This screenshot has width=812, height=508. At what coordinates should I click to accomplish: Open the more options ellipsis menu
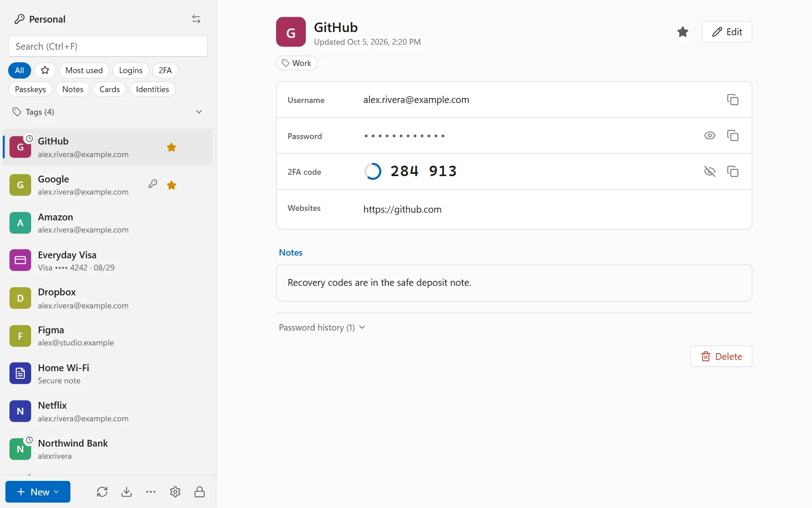(x=151, y=492)
